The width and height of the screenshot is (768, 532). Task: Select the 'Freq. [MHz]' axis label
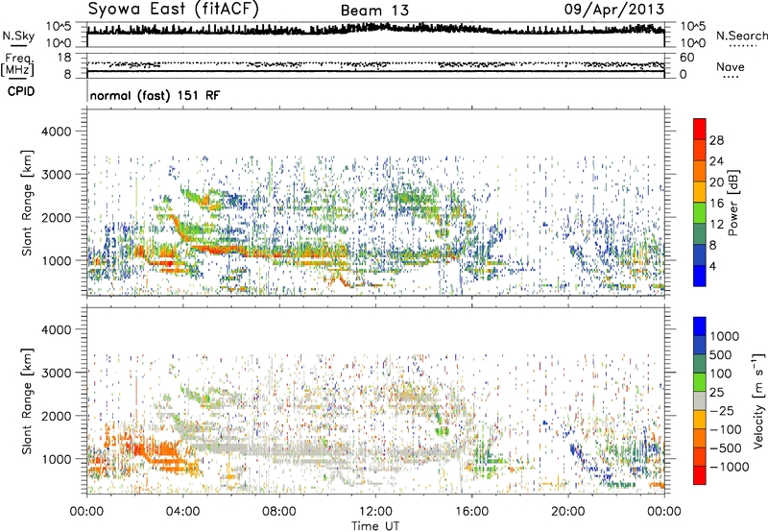18,65
